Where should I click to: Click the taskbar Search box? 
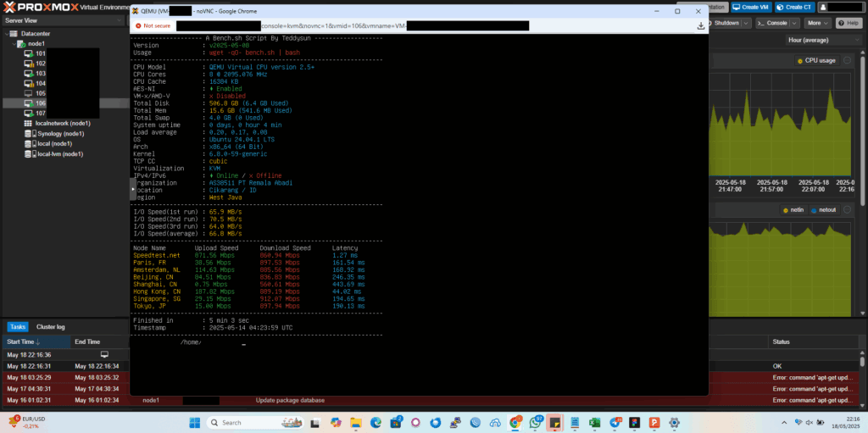(254, 423)
